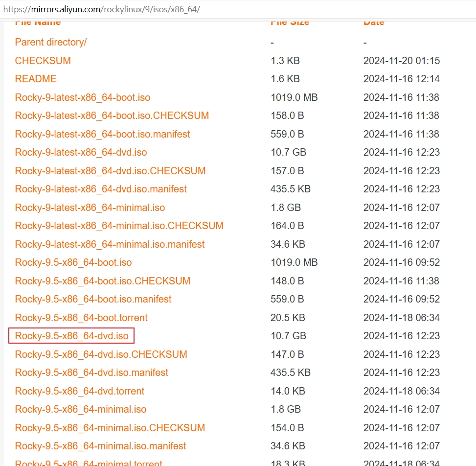This screenshot has width=476, height=466.
Task: Select the 14.0 KB file size
Action: coord(288,392)
